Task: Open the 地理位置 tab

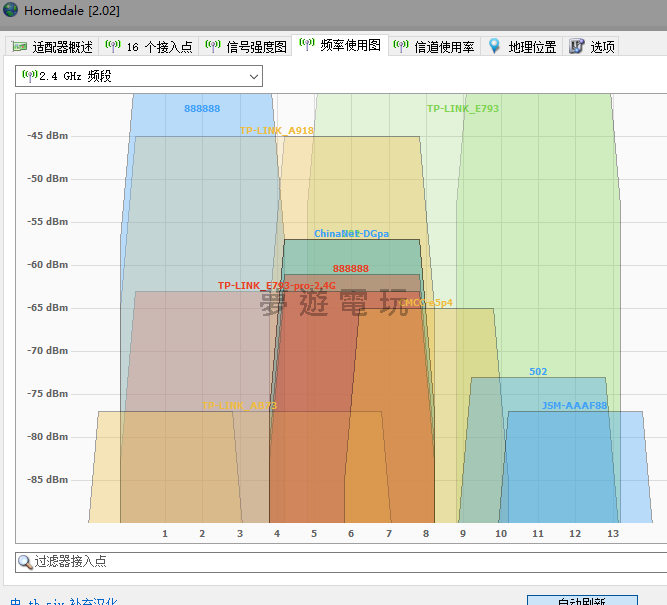Action: 532,47
